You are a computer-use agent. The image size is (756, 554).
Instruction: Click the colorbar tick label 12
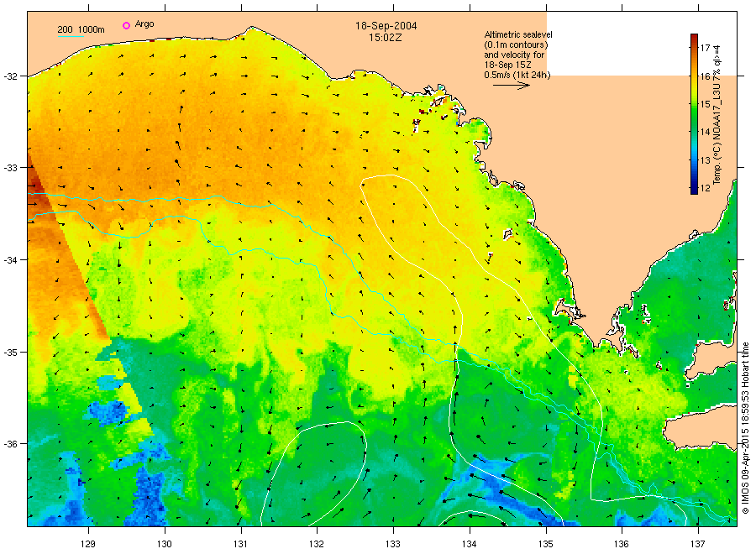[x=706, y=188]
